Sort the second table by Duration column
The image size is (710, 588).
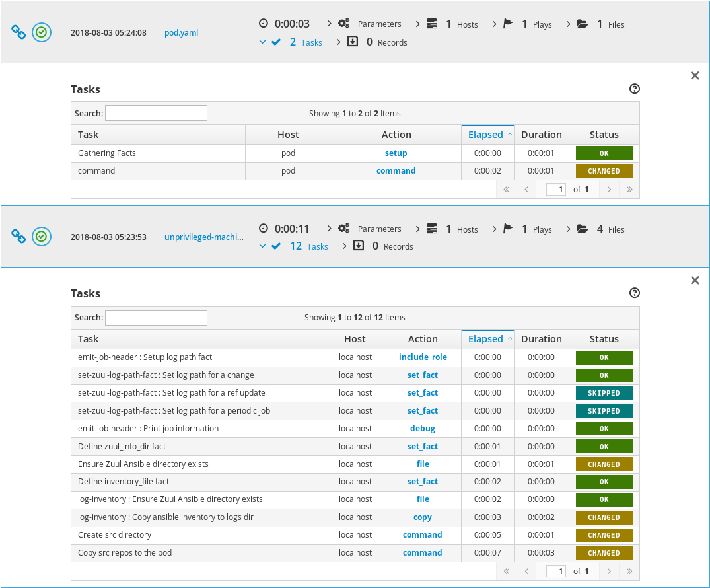tap(541, 339)
